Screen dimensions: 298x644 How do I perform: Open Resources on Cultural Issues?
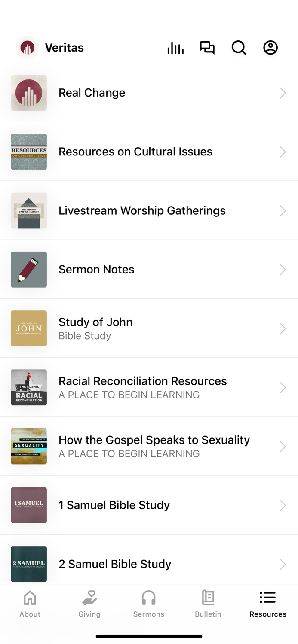pyautogui.click(x=135, y=152)
